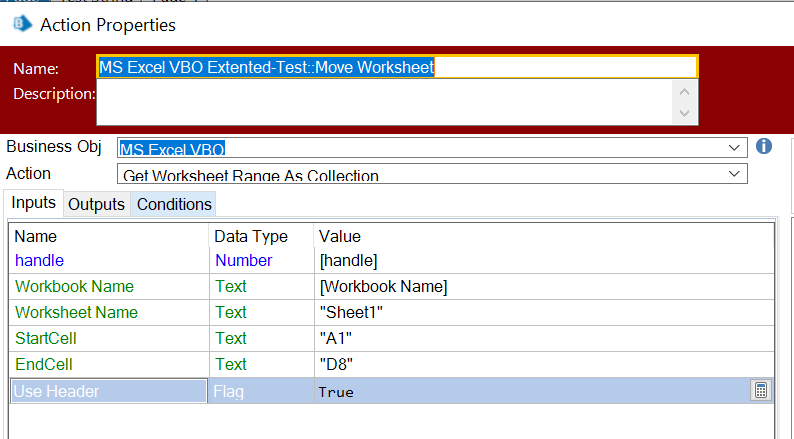Click the Action label

pyautogui.click(x=28, y=173)
